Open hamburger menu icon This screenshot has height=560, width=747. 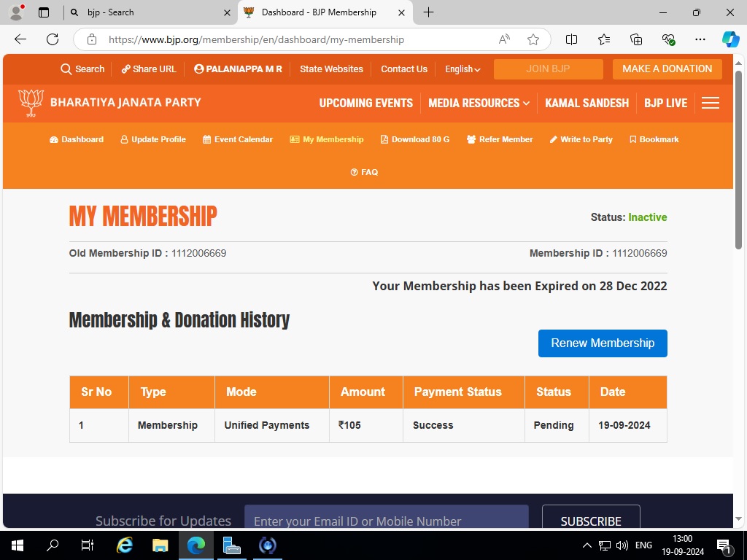point(710,103)
